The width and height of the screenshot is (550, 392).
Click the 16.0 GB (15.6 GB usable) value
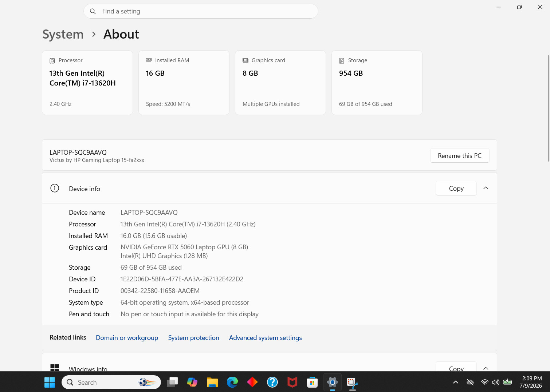point(154,236)
